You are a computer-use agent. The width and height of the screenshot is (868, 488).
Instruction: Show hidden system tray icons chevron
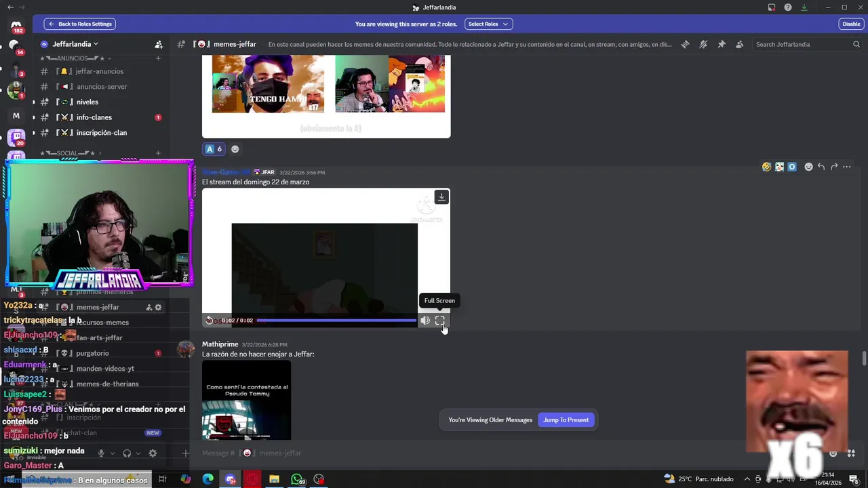(747, 479)
